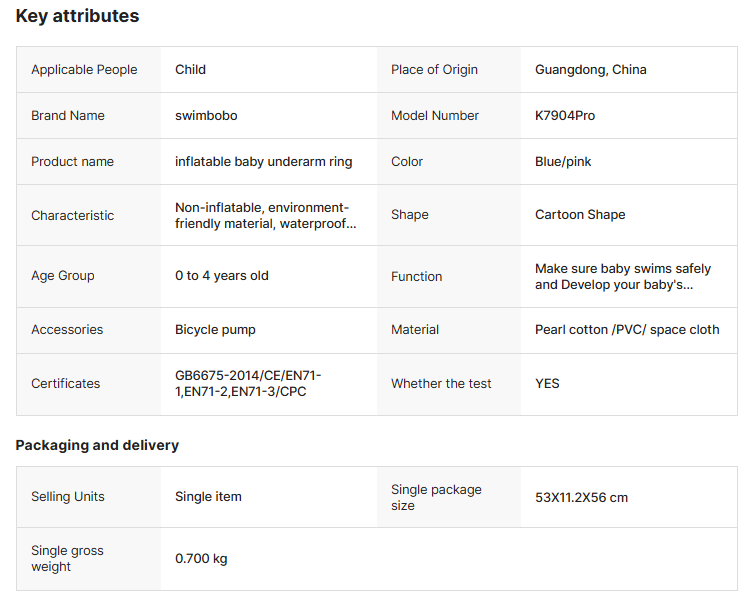748x603 pixels.
Task: Select the package size 53X11.2X56 cm
Action: (581, 497)
